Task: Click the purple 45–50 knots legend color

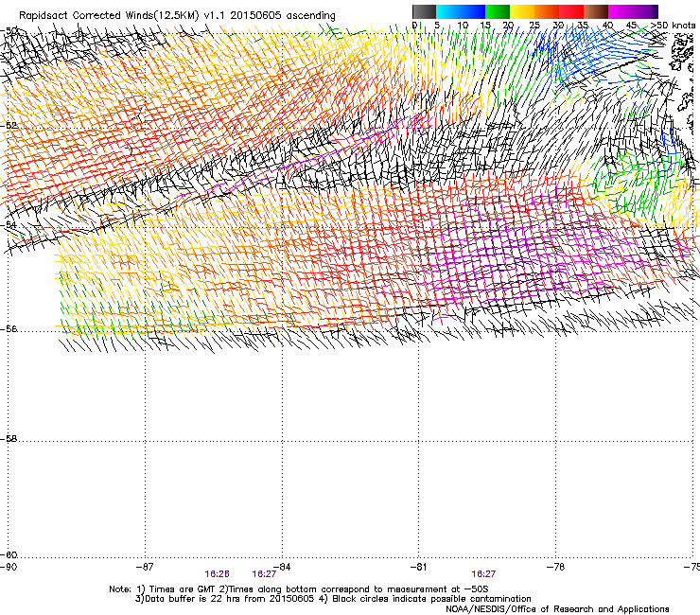Action: 645,11
